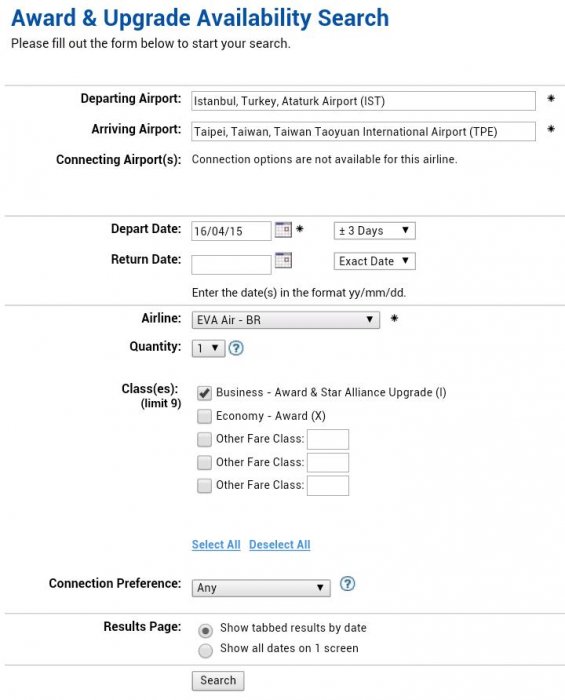
Task: Click the Search button
Action: (218, 681)
